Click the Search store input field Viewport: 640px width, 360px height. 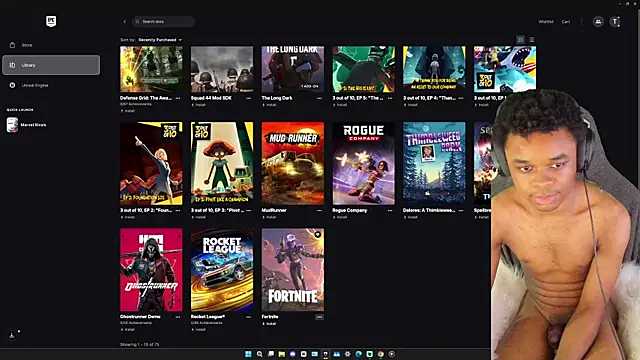click(x=163, y=22)
